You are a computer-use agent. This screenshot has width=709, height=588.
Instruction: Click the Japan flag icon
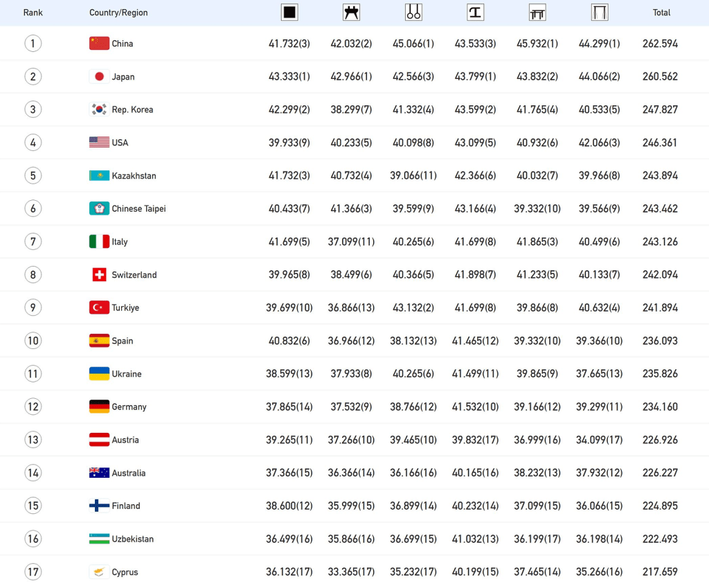tap(99, 77)
